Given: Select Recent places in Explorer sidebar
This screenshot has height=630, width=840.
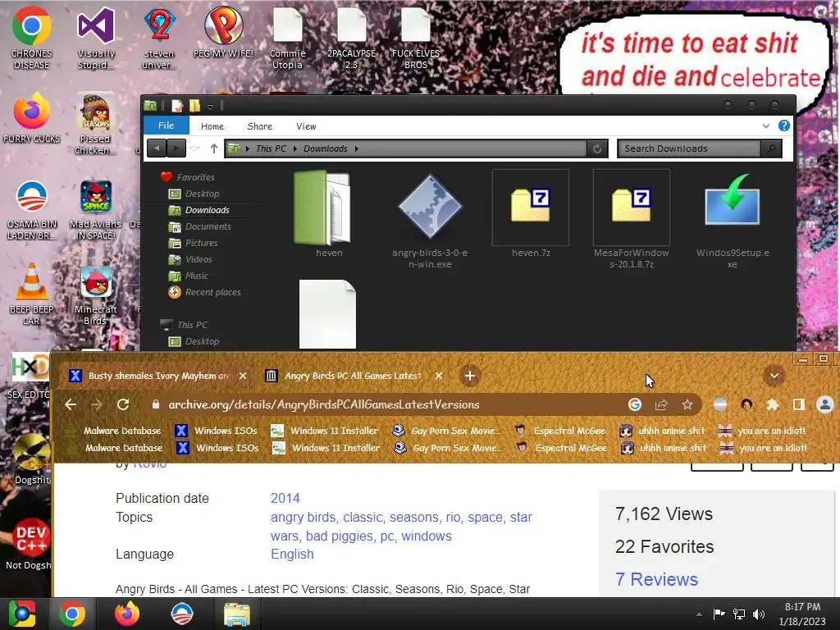Looking at the screenshot, I should (212, 292).
